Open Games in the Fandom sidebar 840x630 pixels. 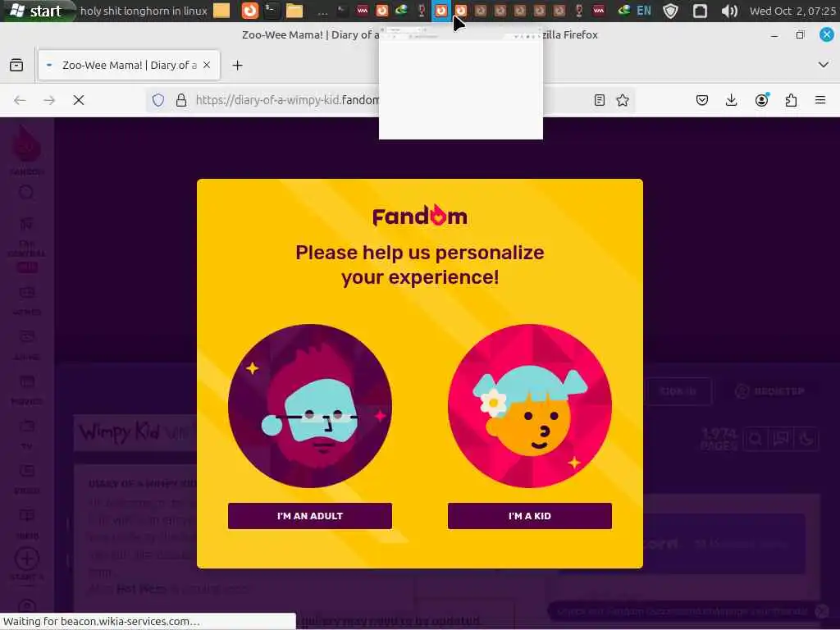27,300
